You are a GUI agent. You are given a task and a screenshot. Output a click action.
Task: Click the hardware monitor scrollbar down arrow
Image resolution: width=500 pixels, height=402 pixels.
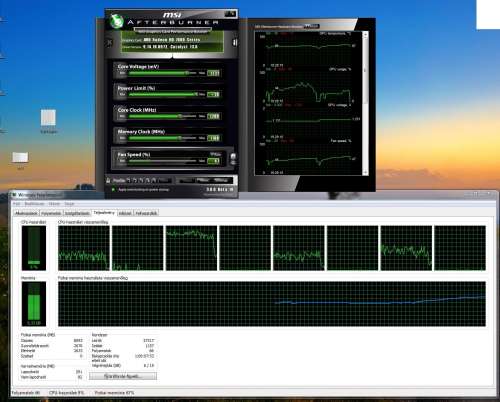point(365,173)
